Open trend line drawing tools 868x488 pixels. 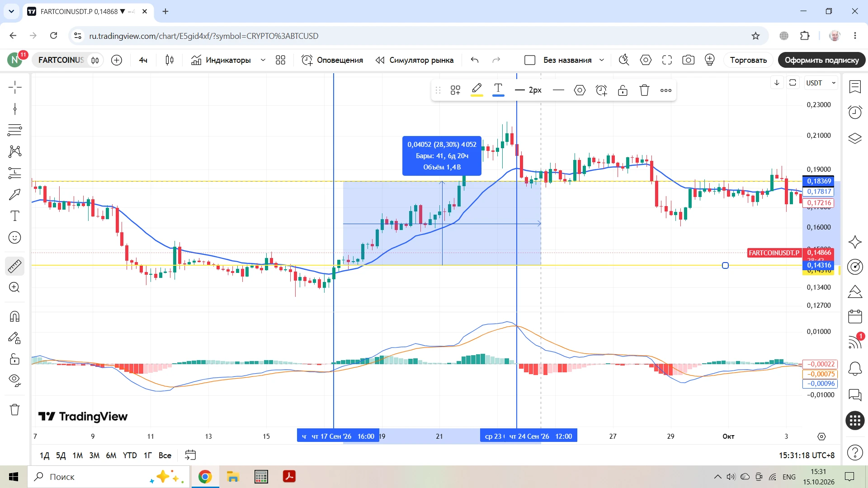click(15, 109)
